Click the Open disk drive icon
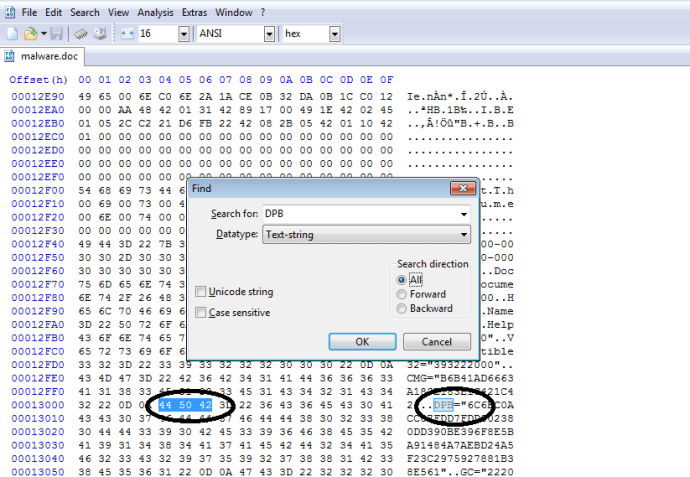690x477 pixels. 100,34
